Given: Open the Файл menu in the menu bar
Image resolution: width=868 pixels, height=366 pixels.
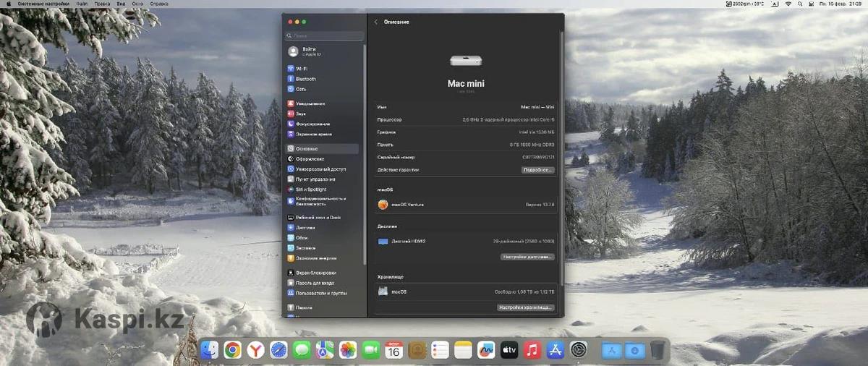Looking at the screenshot, I should click(82, 4).
